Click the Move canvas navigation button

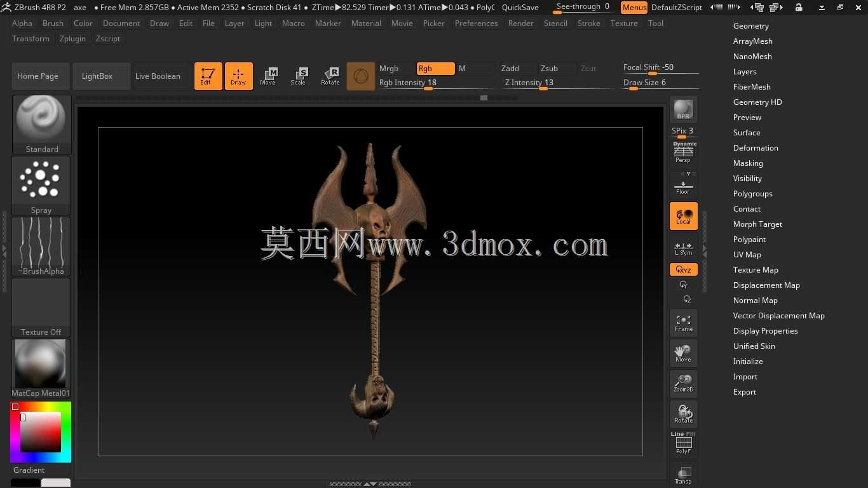tap(684, 353)
